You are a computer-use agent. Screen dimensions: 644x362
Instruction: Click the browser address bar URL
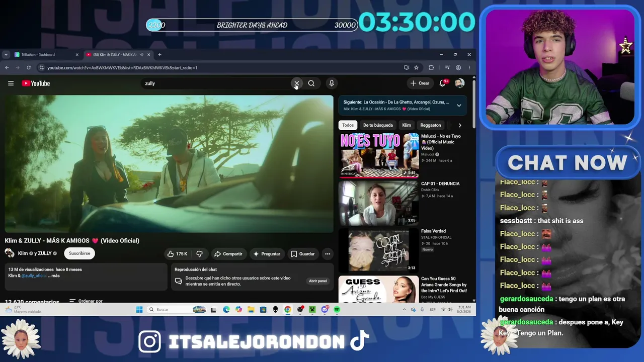pyautogui.click(x=122, y=67)
